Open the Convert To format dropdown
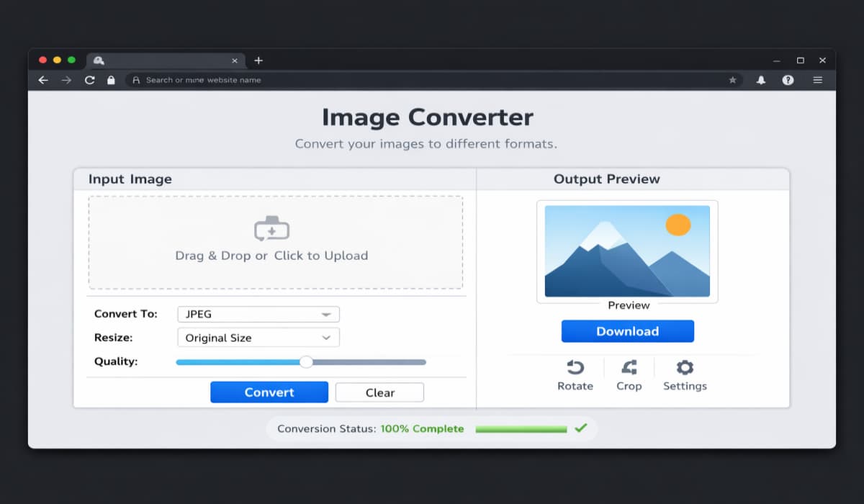Image resolution: width=864 pixels, height=504 pixels. (x=258, y=314)
